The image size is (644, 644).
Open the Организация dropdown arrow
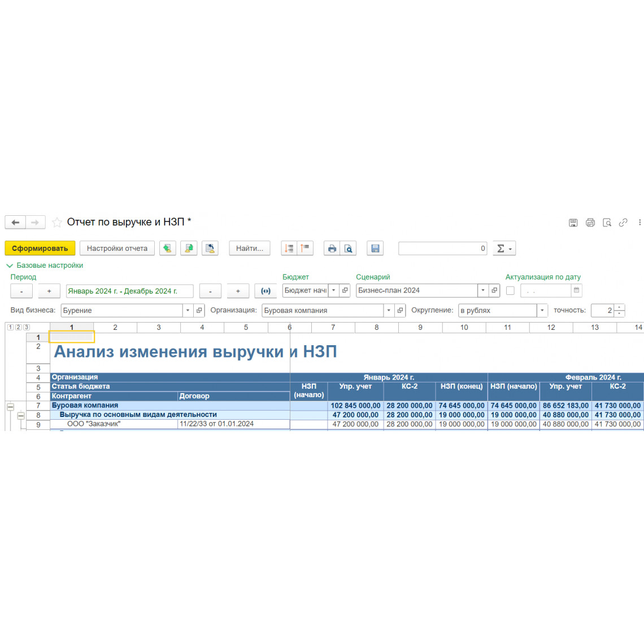pyautogui.click(x=389, y=311)
